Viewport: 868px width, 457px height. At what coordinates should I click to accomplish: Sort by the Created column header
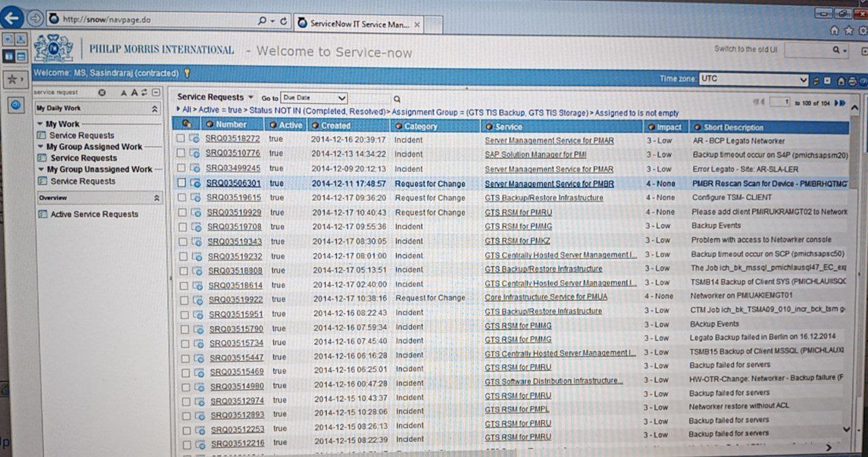coord(336,125)
